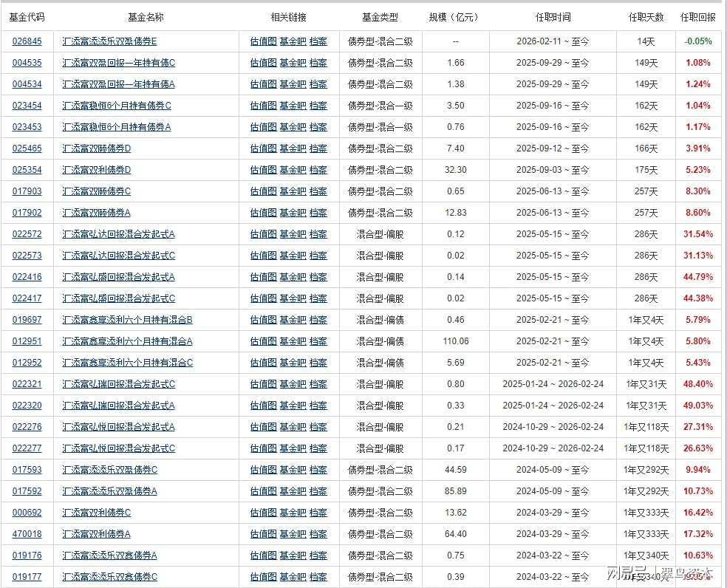Open 汇添富鑫享添利六个月持有混合B link
This screenshot has width=727, height=588.
coord(127,320)
